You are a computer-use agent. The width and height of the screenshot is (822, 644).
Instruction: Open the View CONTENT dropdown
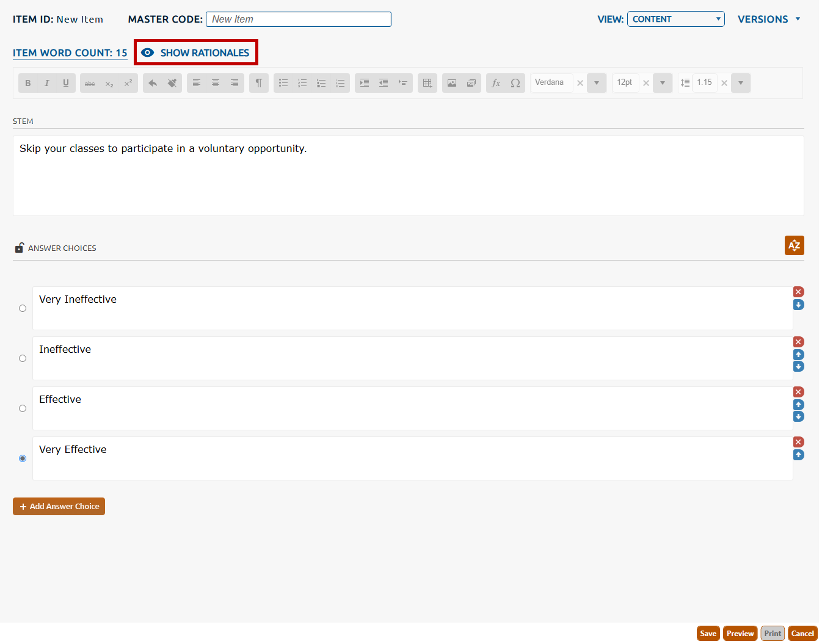point(675,19)
